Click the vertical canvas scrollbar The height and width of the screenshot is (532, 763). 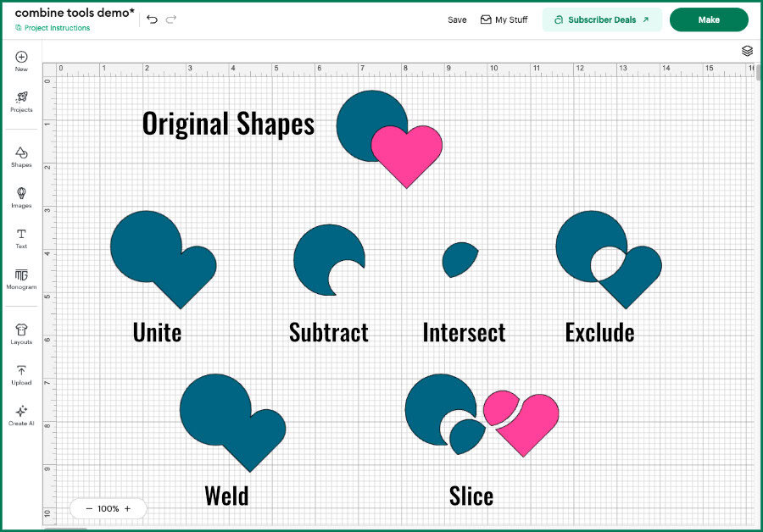759,72
